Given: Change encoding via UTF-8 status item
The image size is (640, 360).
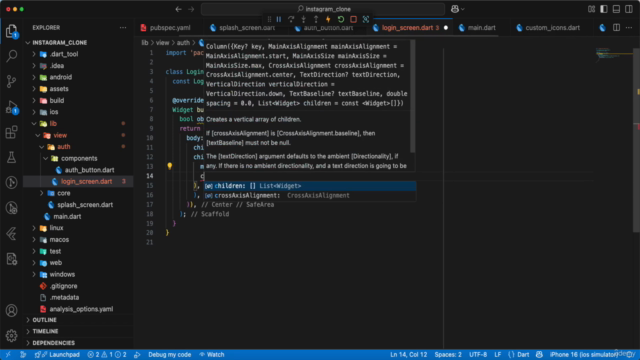Looking at the screenshot, I should click(x=478, y=355).
